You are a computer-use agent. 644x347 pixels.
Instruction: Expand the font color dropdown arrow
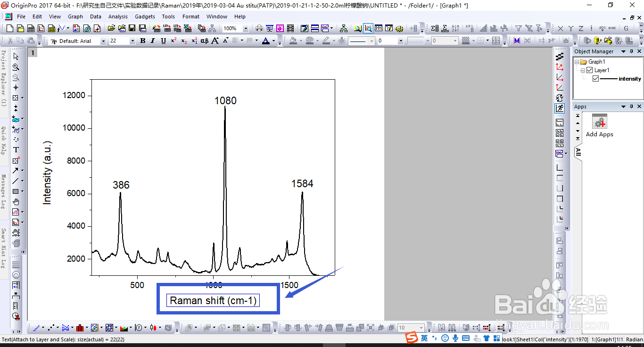point(273,41)
